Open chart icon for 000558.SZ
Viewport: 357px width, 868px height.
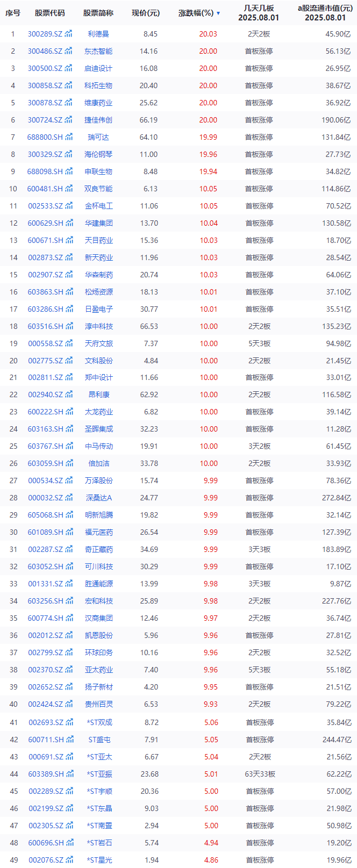click(x=68, y=343)
